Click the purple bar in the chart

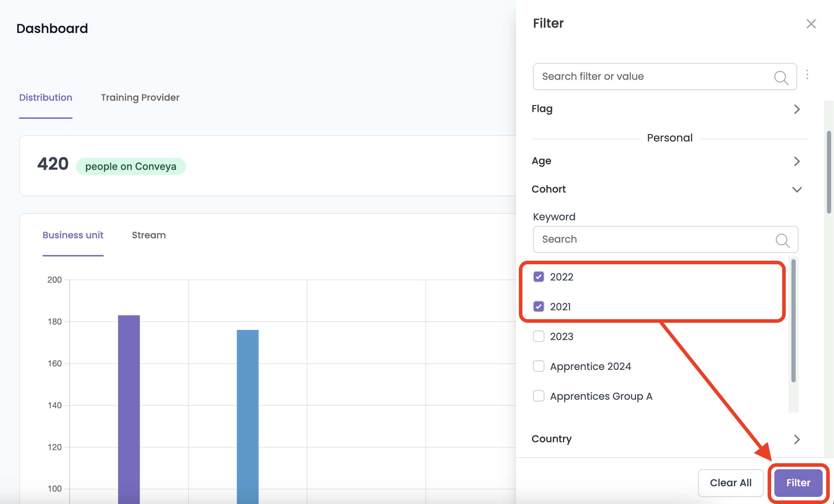(x=129, y=409)
